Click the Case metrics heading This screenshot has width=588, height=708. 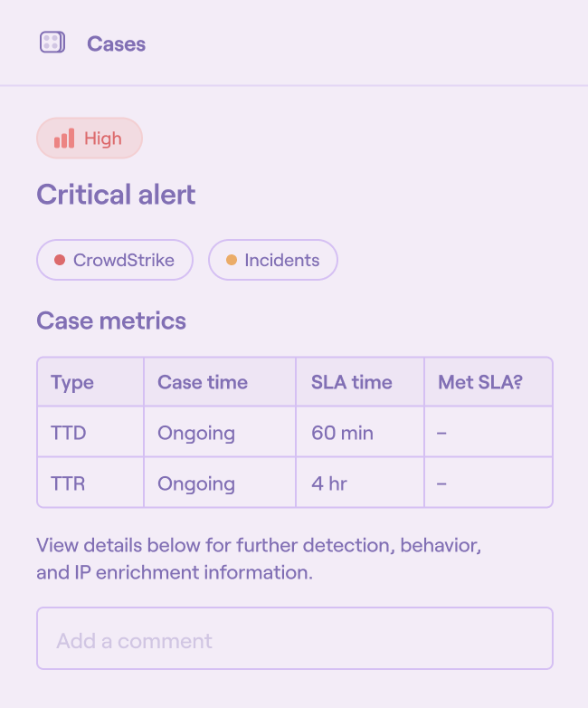point(111,321)
